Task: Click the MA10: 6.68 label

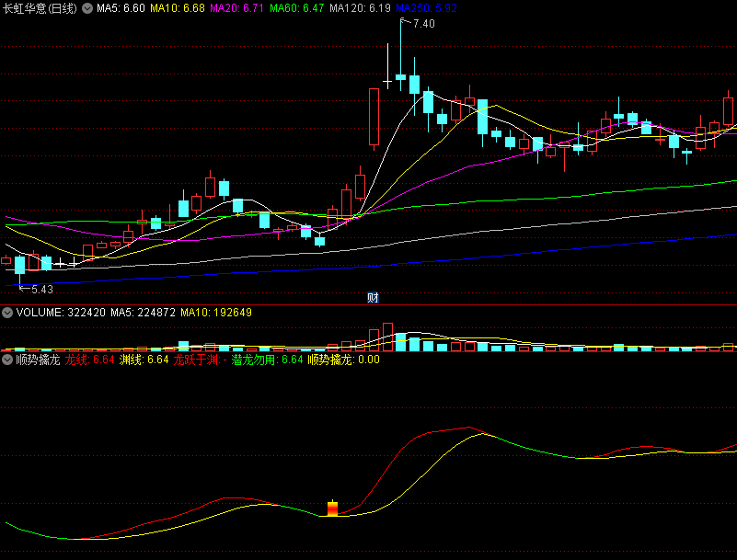Action: [178, 8]
